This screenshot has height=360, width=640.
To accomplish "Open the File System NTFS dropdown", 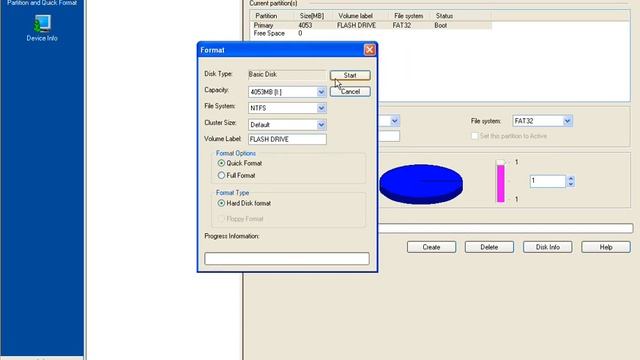I will pos(321,108).
